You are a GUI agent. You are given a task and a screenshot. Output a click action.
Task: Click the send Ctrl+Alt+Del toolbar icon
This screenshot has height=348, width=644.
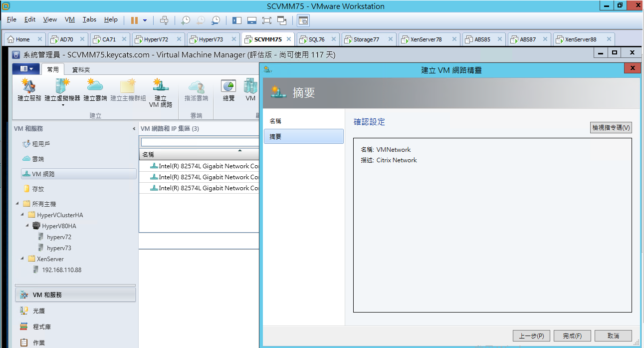coord(164,20)
